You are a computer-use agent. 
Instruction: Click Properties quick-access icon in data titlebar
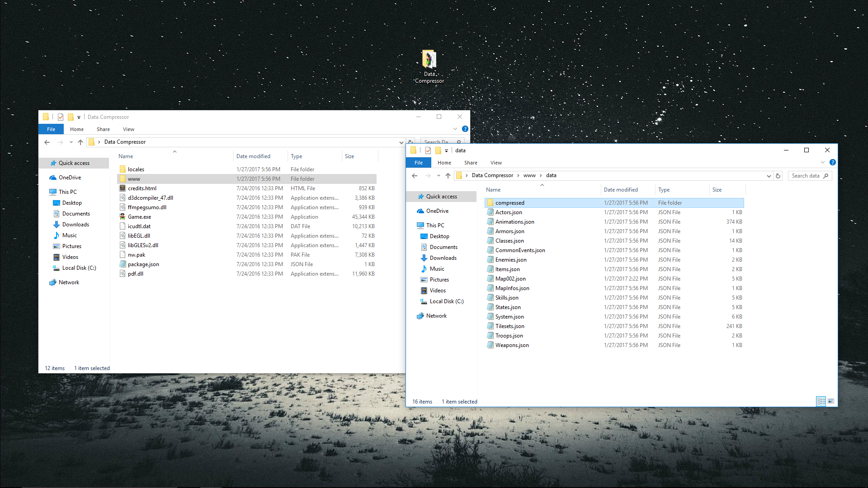pyautogui.click(x=428, y=150)
